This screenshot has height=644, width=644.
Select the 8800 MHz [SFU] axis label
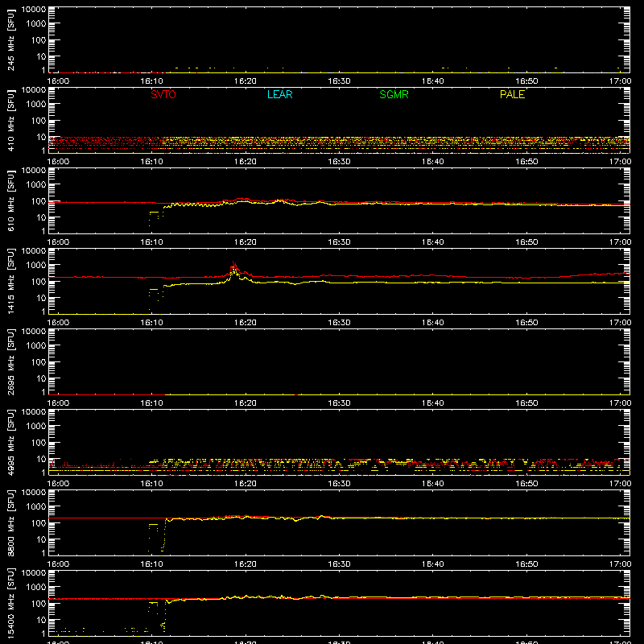(x=10, y=522)
